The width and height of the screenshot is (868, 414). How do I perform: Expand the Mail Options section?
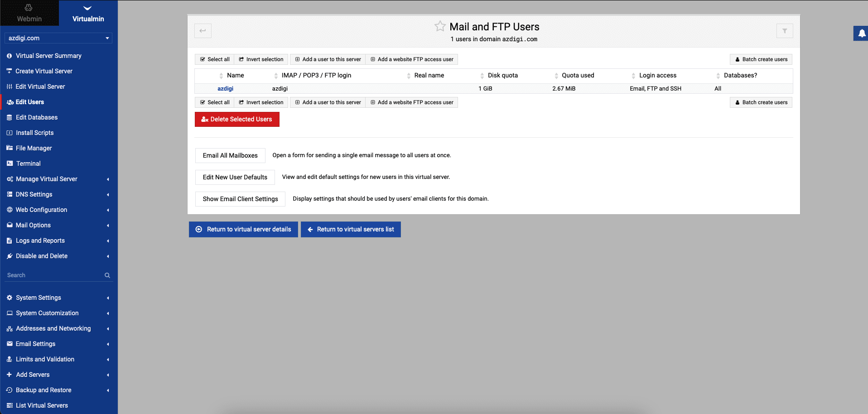pyautogui.click(x=58, y=225)
